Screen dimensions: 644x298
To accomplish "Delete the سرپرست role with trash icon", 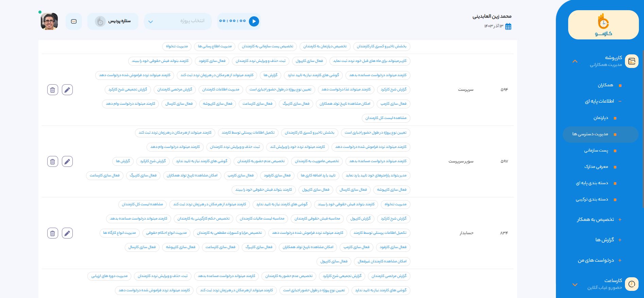I will (x=52, y=90).
